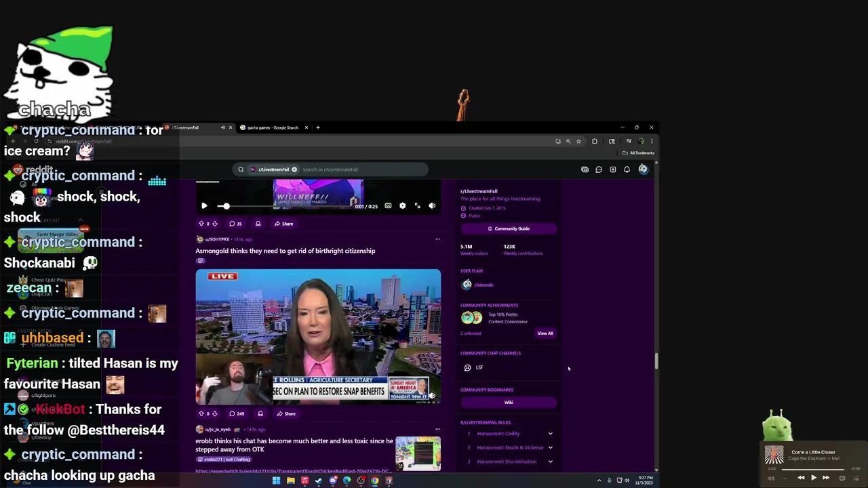Skip to the next track in music widget

826,478
